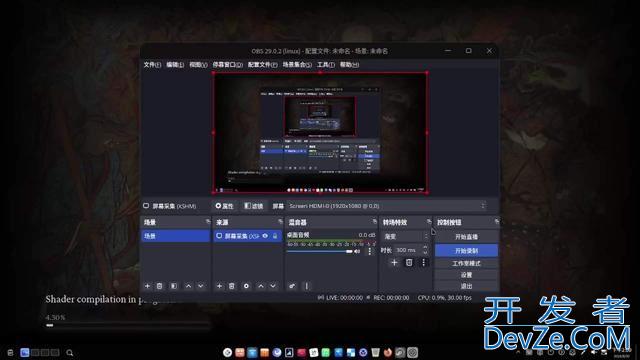Increase transition duration with up arrow
Image resolution: width=640 pixels, height=360 pixels.
[425, 247]
